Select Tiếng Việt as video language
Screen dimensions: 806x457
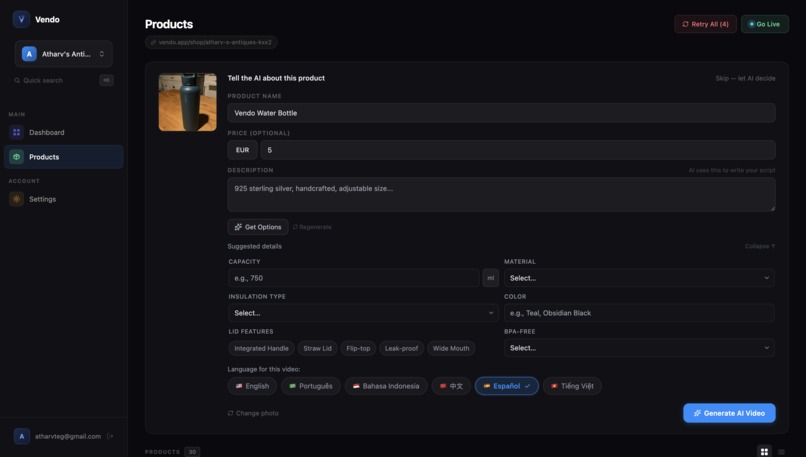click(x=572, y=386)
